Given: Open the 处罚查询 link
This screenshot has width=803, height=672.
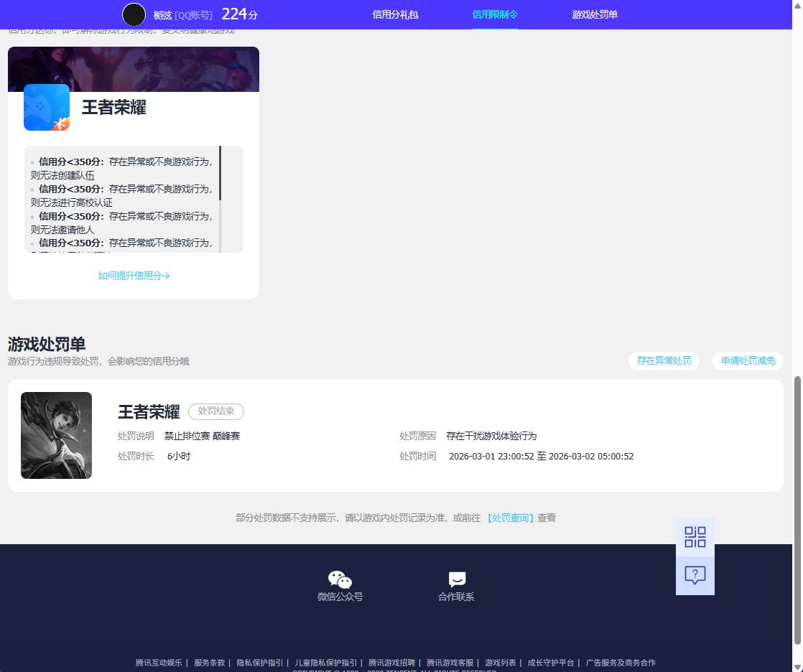Looking at the screenshot, I should click(509, 518).
